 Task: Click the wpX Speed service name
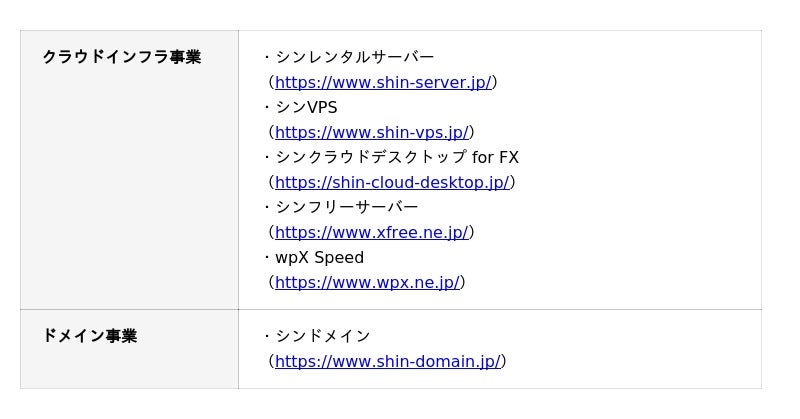pyautogui.click(x=319, y=257)
